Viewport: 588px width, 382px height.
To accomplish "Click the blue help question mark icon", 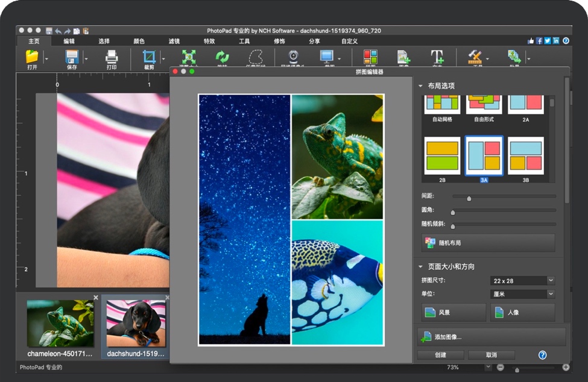I will pos(542,355).
